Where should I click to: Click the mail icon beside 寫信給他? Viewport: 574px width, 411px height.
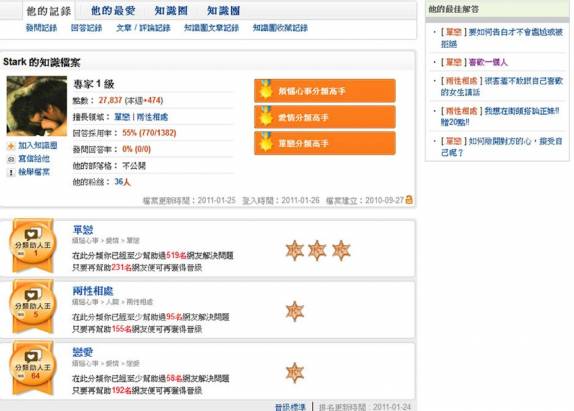(x=11, y=159)
